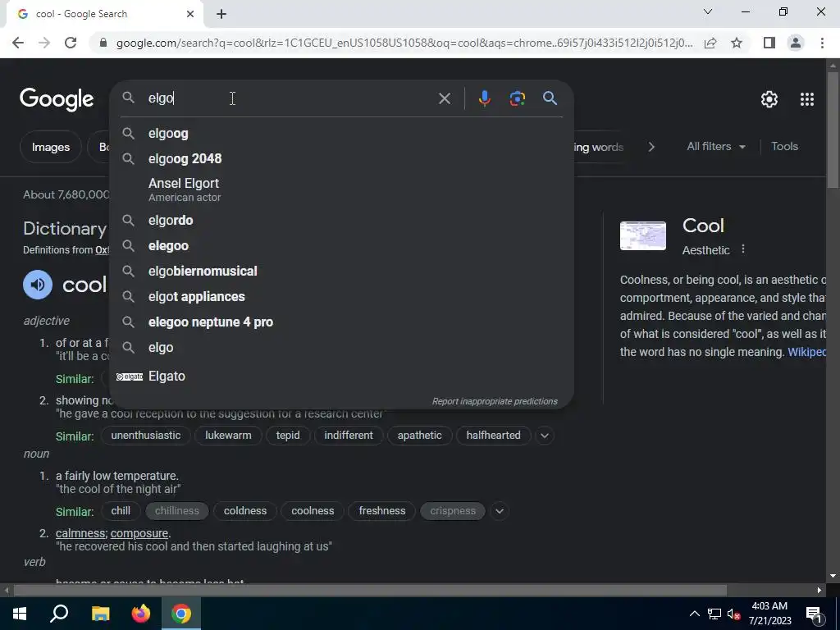The height and width of the screenshot is (630, 840).
Task: Click 'tepid' synonym chip
Action: (288, 436)
